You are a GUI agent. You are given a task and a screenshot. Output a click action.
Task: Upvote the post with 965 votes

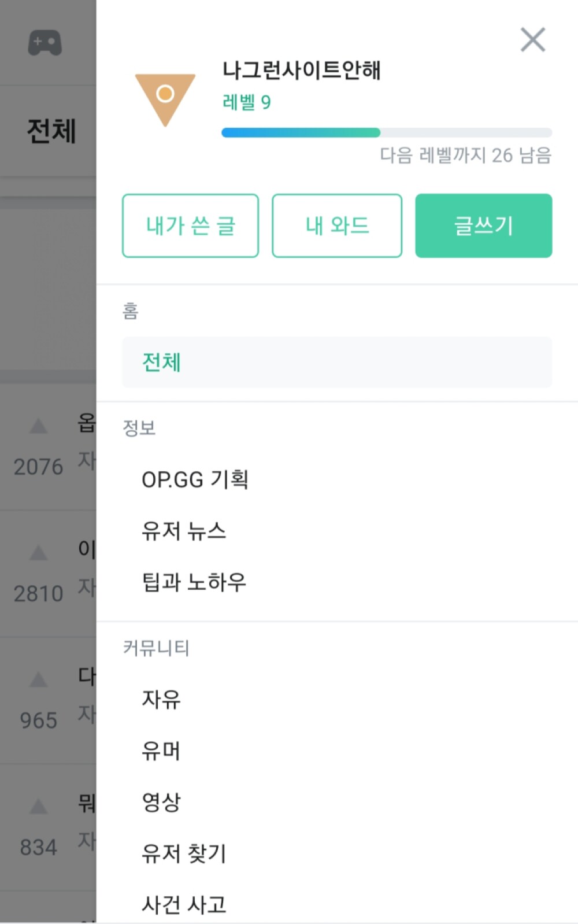coord(38,680)
